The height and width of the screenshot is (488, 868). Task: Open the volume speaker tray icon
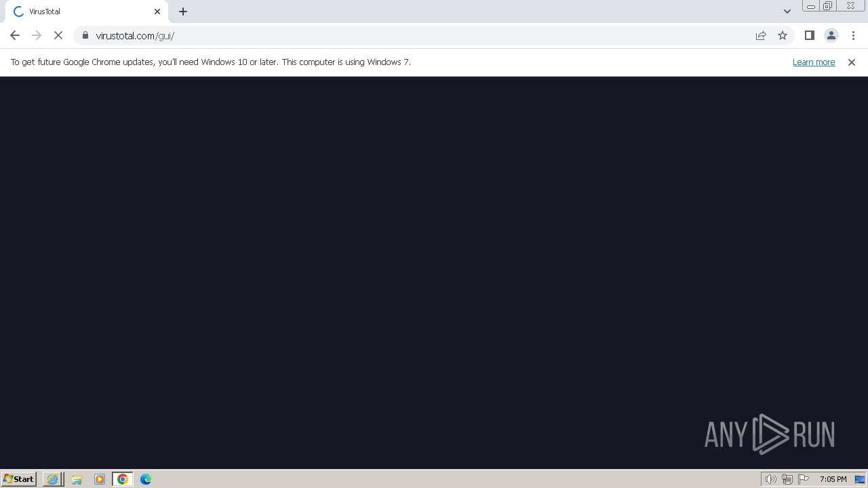(x=770, y=479)
